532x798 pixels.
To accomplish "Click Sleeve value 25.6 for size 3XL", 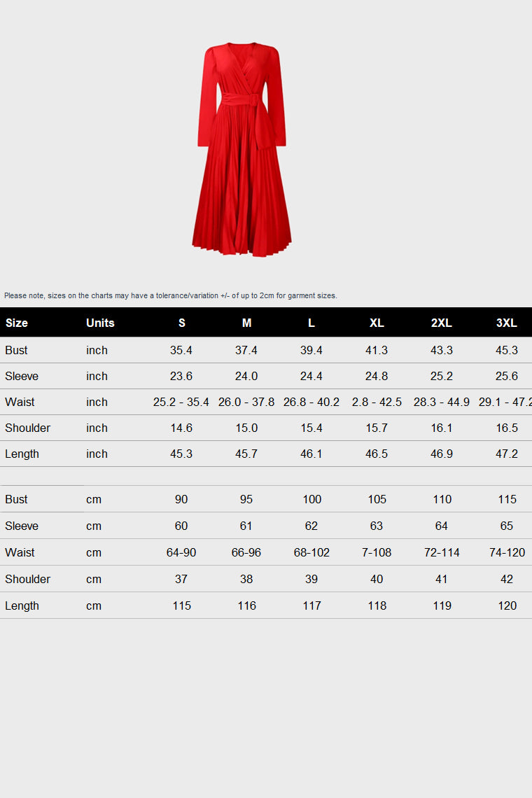I will (507, 376).
